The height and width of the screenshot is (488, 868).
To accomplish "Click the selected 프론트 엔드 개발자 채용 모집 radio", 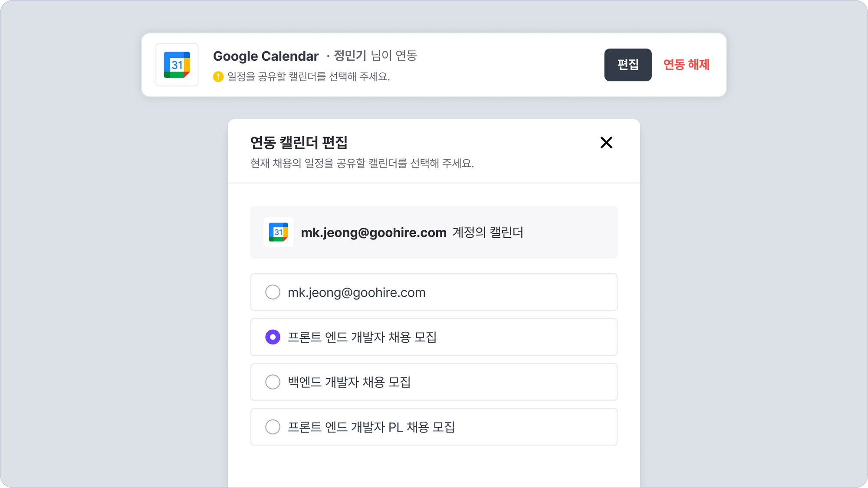I will coord(273,337).
